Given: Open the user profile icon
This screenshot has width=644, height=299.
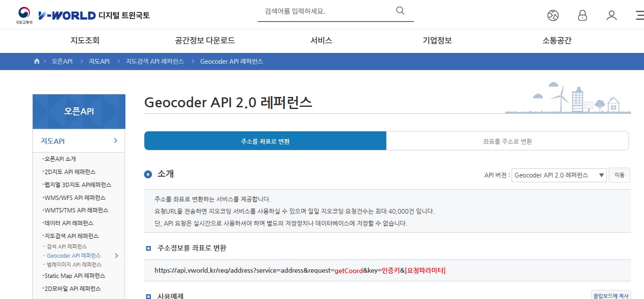Looking at the screenshot, I should pyautogui.click(x=612, y=16).
